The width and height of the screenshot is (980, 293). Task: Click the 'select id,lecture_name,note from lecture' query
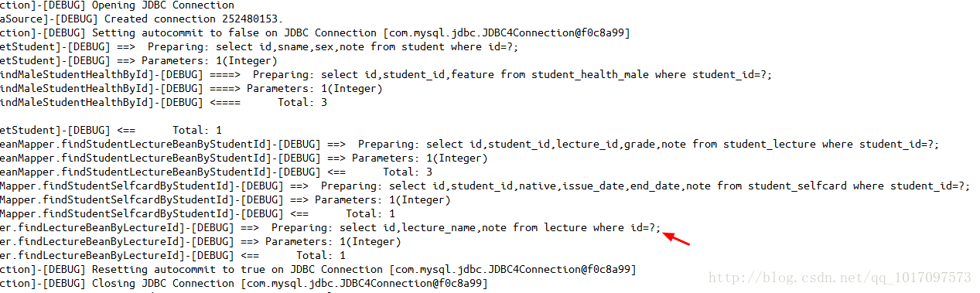tap(500, 227)
